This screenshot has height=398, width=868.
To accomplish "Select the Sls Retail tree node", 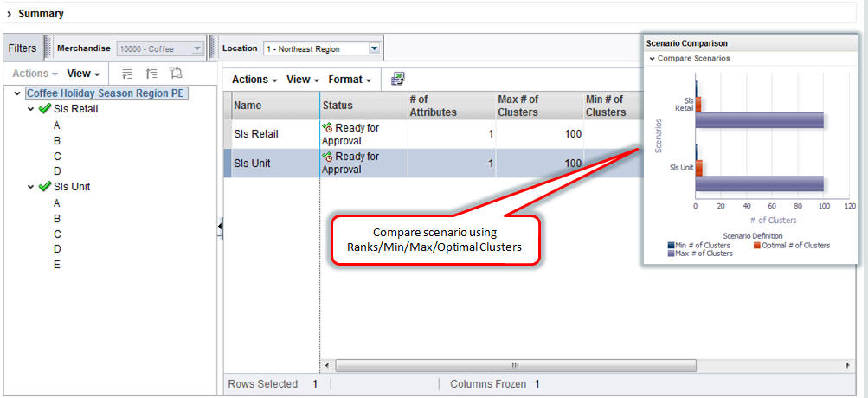I will [x=76, y=109].
